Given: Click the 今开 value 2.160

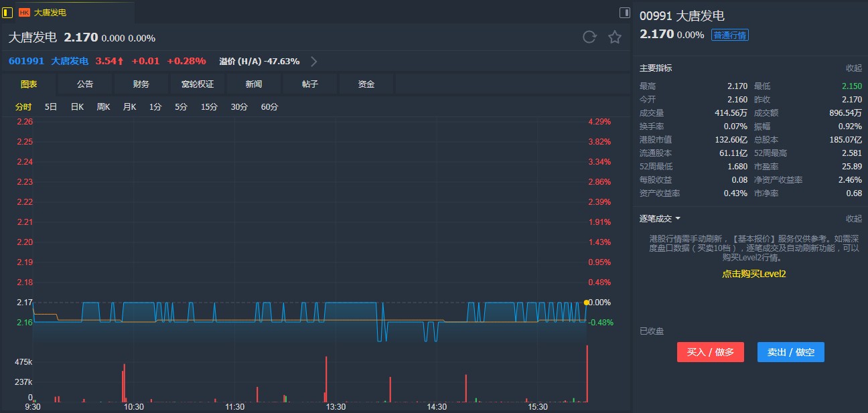Looking at the screenshot, I should [x=737, y=100].
